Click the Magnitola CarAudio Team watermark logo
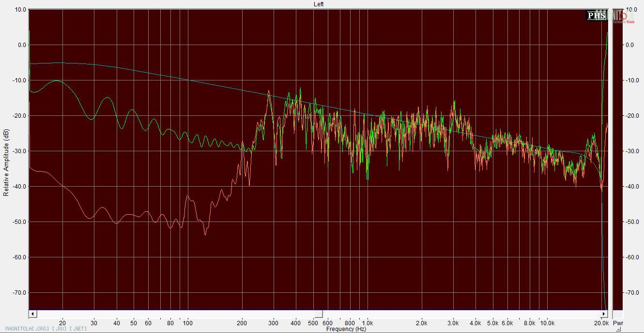This screenshot has height=333, width=644. pyautogui.click(x=622, y=17)
